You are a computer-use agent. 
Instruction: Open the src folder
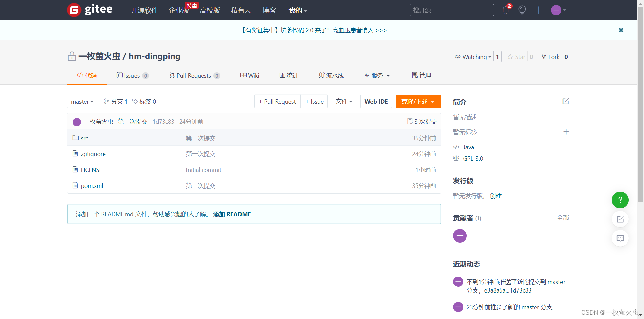(x=84, y=138)
